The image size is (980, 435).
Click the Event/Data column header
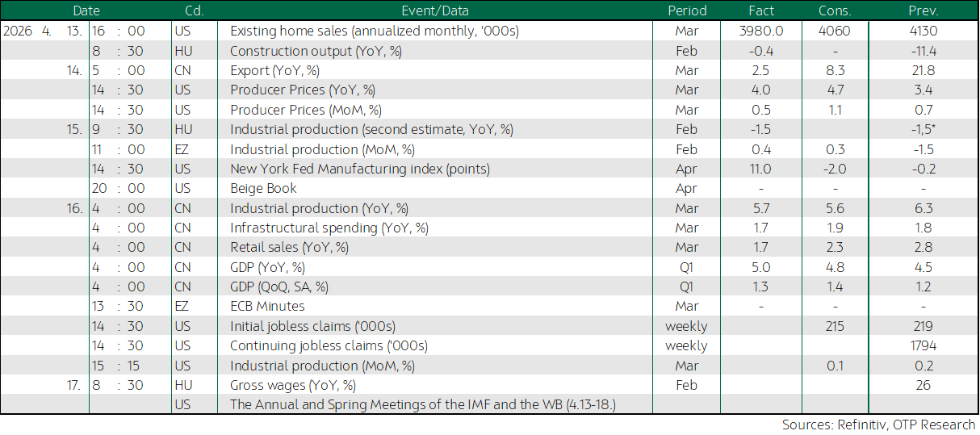[434, 11]
